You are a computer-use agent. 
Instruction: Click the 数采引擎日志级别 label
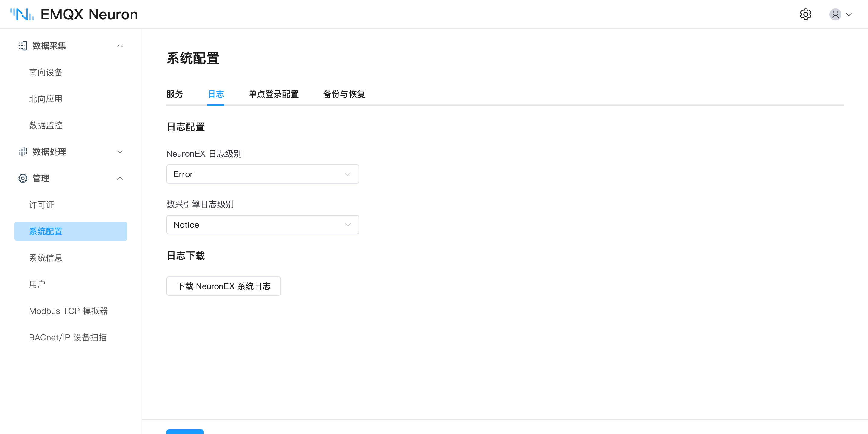pos(200,204)
